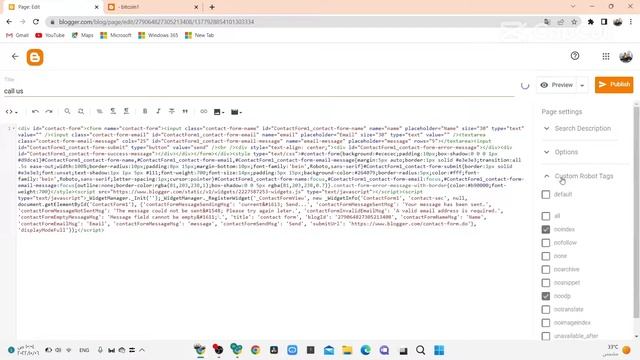Open the Windows Start button
Viewport: 640px width, 360px height.
click(439, 350)
